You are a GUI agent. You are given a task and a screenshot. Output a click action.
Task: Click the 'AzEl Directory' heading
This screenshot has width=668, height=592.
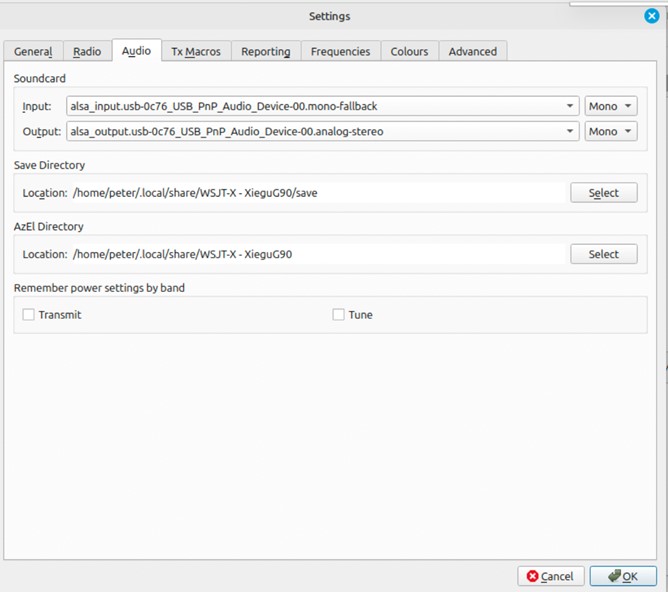point(49,227)
